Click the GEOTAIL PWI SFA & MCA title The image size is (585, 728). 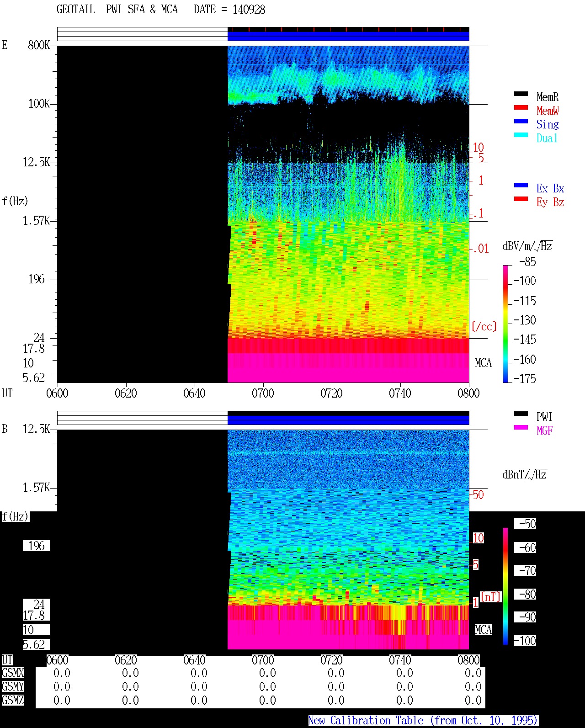click(x=117, y=10)
